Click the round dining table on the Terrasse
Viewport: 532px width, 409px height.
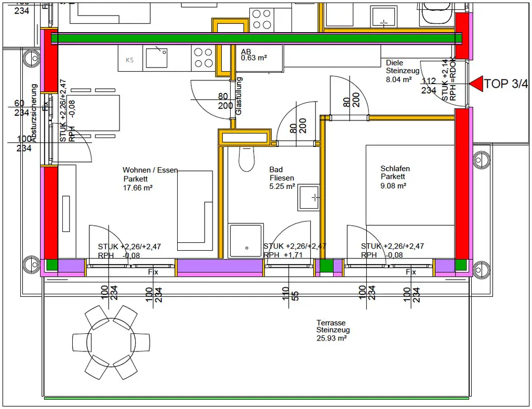111,343
